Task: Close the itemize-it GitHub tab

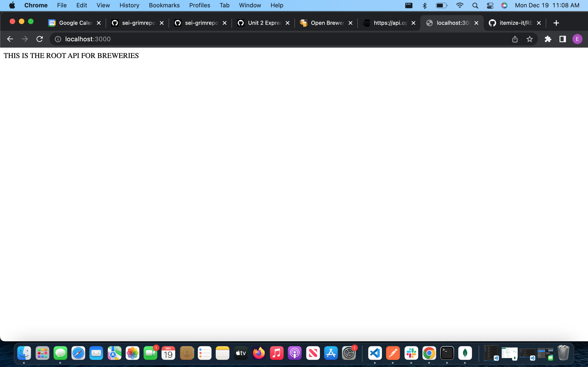Action: (x=539, y=23)
